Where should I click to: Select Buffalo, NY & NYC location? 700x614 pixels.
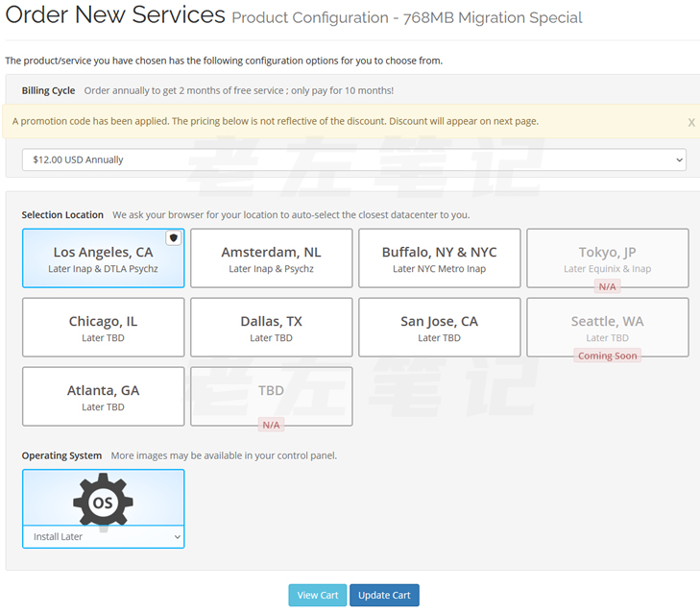point(439,258)
